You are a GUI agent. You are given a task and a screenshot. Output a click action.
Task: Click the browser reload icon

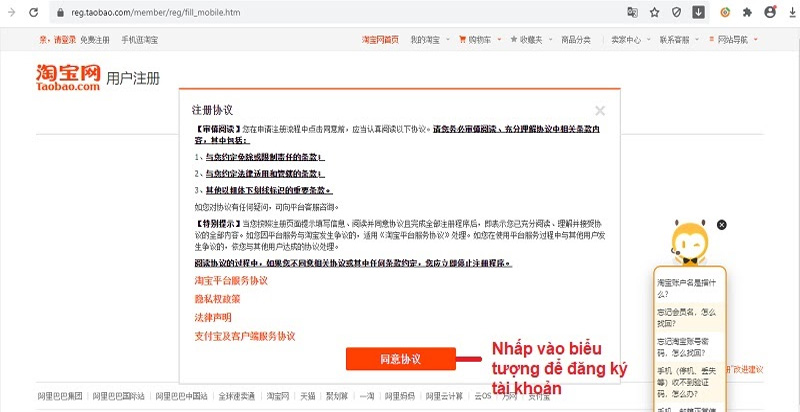[x=34, y=12]
